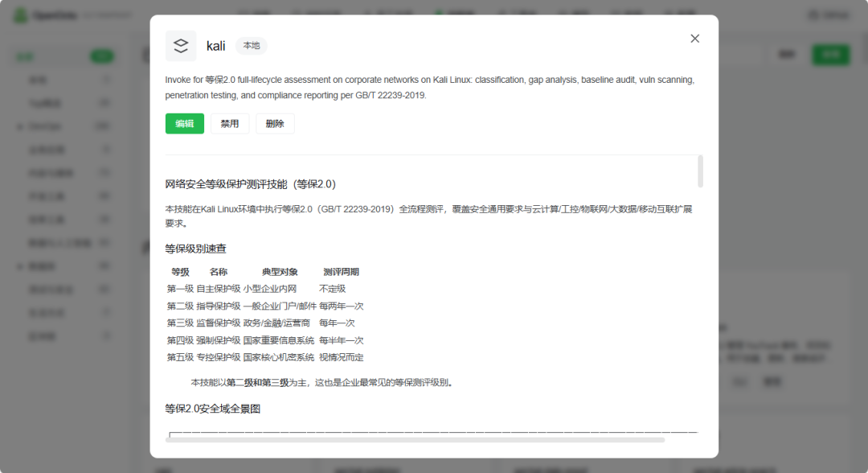The width and height of the screenshot is (868, 473).
Task: Click the English description mentioning GB/T 22239-2019
Action: pos(429,88)
